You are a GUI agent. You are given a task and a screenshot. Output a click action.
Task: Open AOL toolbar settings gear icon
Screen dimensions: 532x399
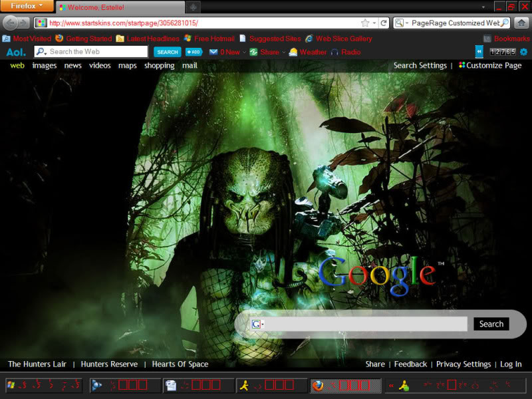point(523,52)
